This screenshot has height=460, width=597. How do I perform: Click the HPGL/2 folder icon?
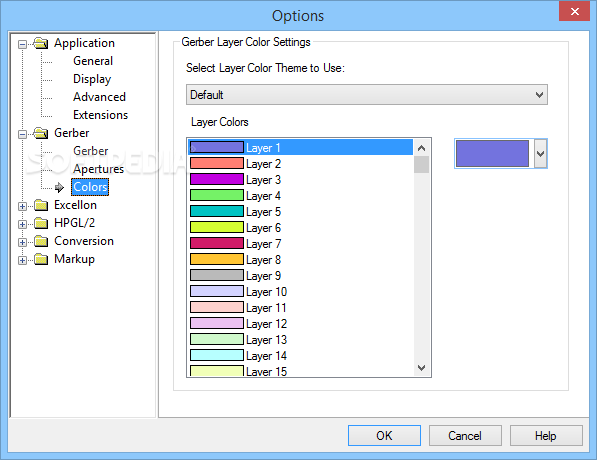41,223
